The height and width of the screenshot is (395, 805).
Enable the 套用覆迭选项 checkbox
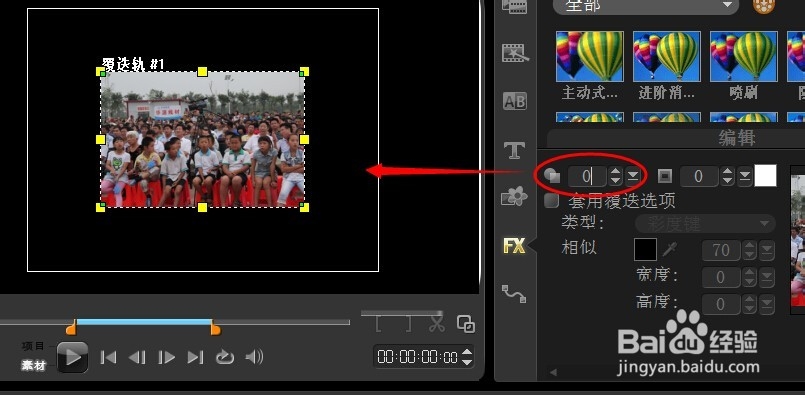[551, 201]
